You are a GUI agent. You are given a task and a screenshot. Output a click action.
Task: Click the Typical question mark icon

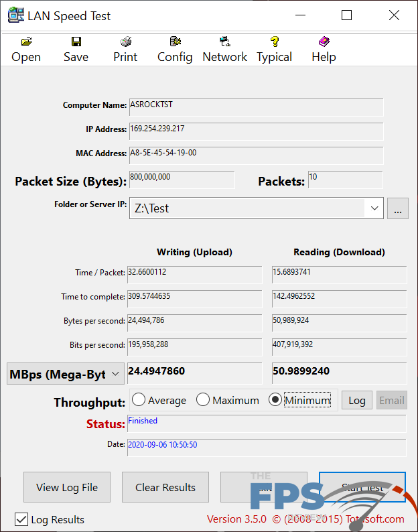tap(275, 42)
